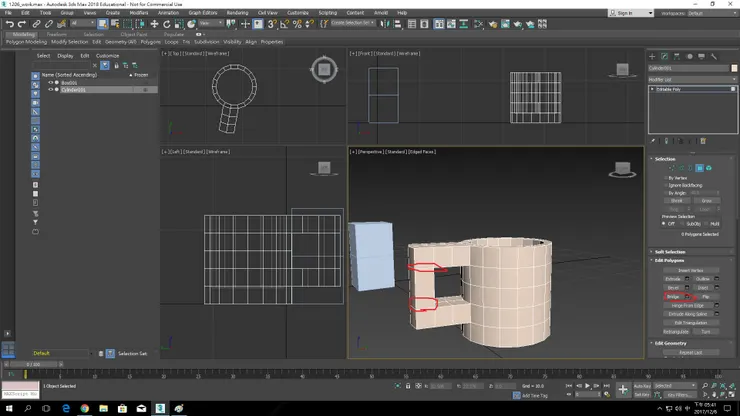Screen dimensions: 740x416
Task: Expand the Soft Selection rollout
Action: [x=670, y=252]
